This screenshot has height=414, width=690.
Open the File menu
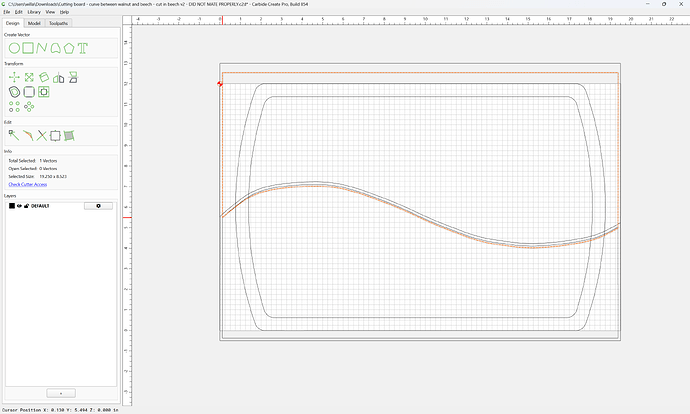(7, 12)
